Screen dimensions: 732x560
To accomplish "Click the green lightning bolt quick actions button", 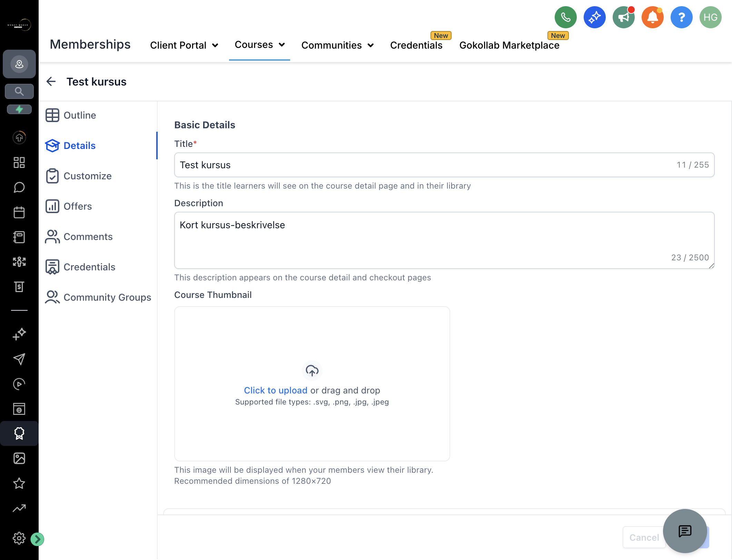I will click(x=19, y=110).
